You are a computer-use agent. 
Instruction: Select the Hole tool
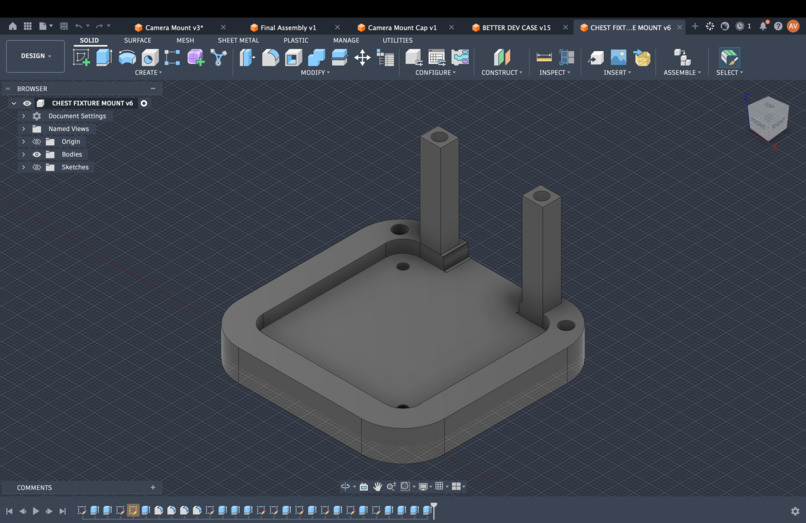pos(150,58)
